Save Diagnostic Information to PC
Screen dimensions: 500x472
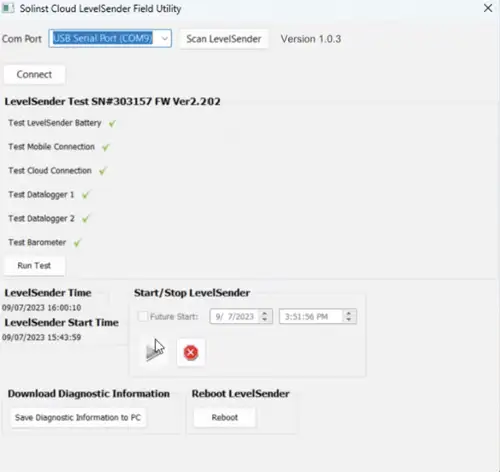click(78, 417)
